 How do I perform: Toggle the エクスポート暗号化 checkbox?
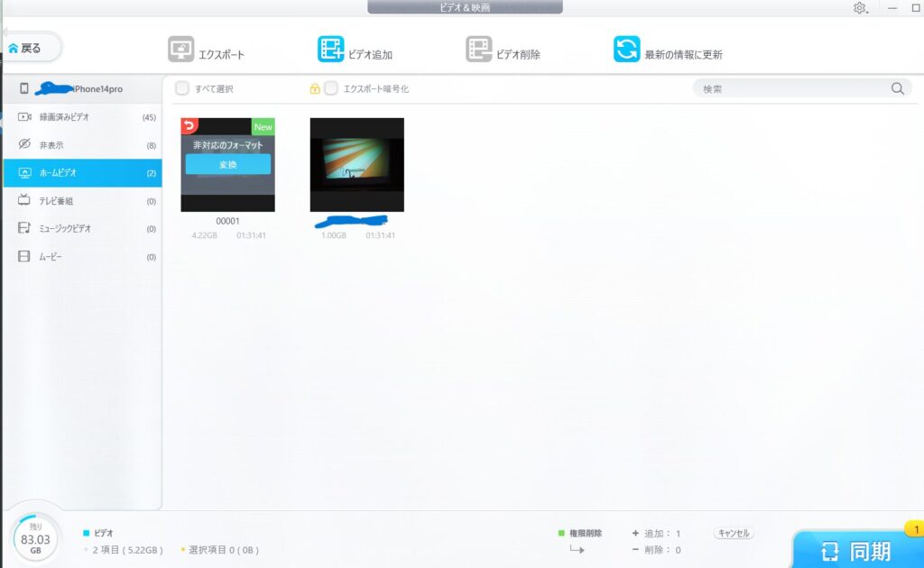[331, 88]
